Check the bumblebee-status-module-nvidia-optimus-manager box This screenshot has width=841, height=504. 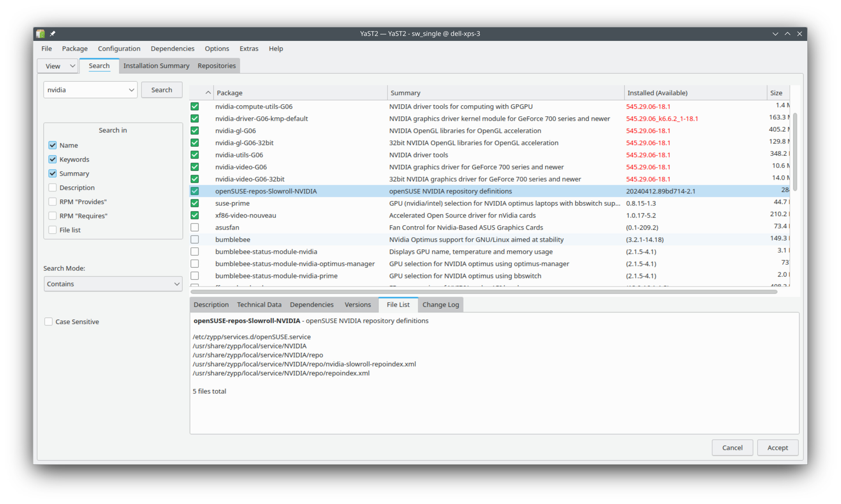(x=195, y=264)
